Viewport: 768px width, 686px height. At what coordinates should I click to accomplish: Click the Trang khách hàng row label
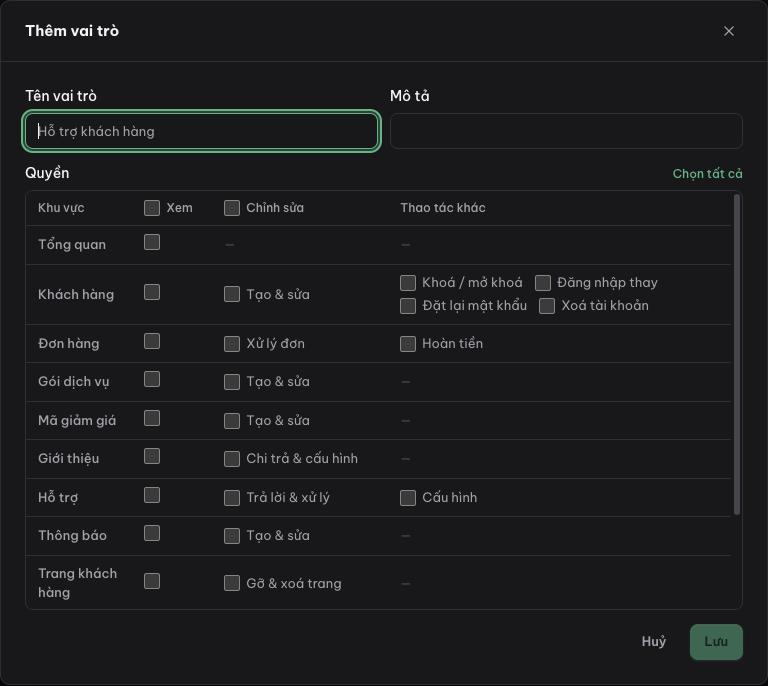click(x=77, y=583)
